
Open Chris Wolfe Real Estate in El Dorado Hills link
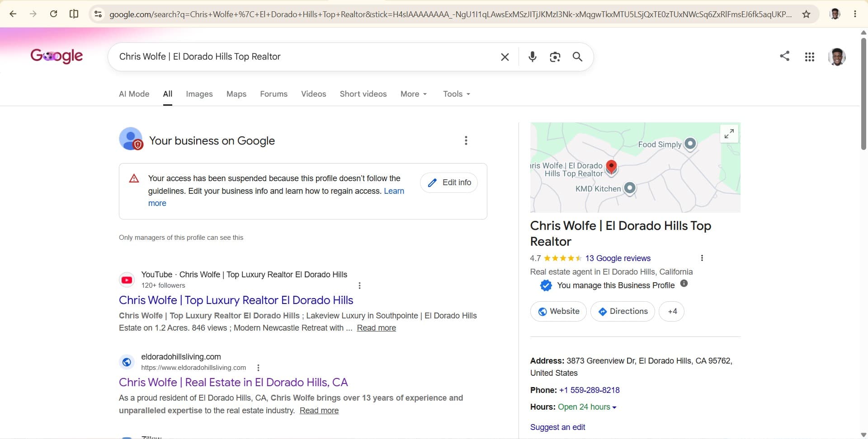(233, 383)
